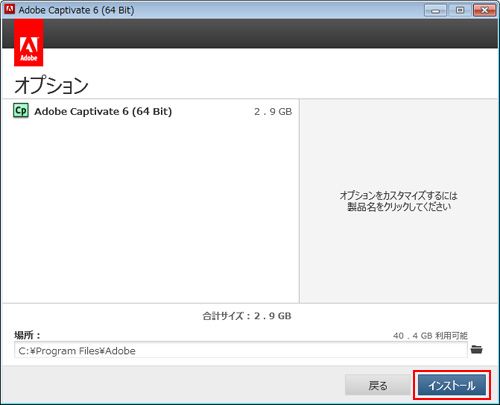Click the 2.9 GB size next to Captivate
This screenshot has width=500, height=405.
[273, 111]
